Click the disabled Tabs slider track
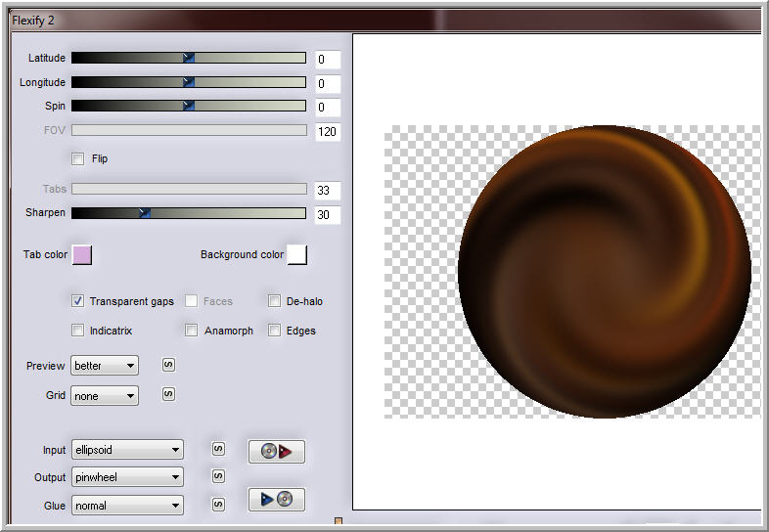Image resolution: width=769 pixels, height=532 pixels. tap(189, 189)
